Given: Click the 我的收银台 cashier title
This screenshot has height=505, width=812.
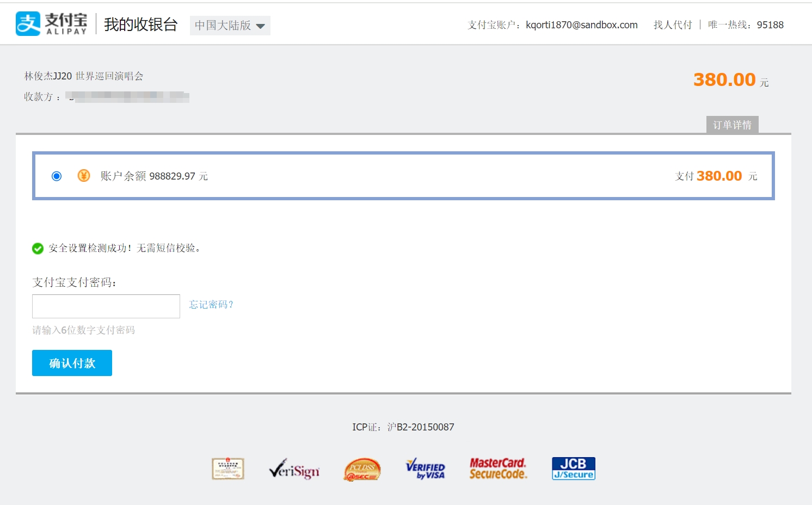Looking at the screenshot, I should coord(141,24).
